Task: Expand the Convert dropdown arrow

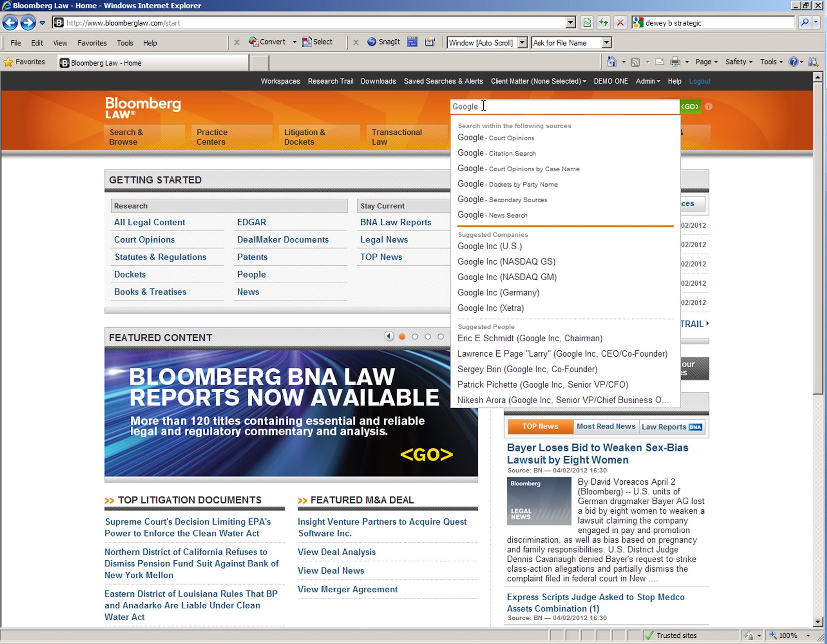Action: click(x=295, y=42)
